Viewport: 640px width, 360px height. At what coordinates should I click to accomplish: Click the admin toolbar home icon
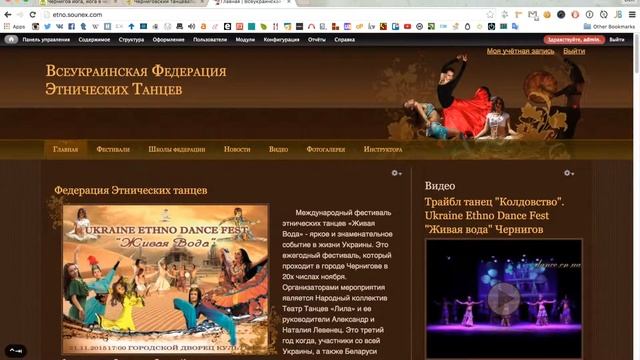[11, 40]
